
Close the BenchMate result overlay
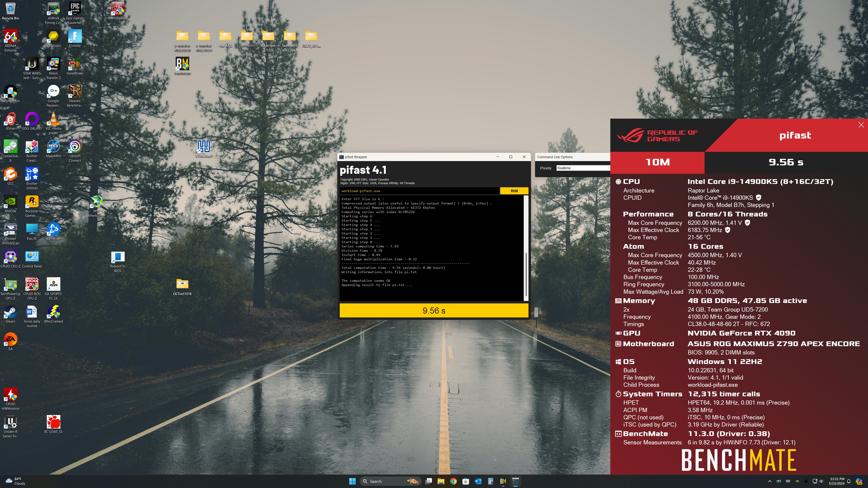861,125
